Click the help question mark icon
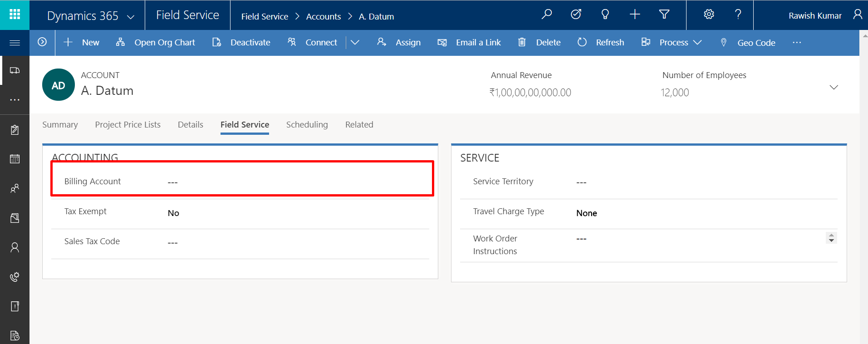Viewport: 868px width, 344px height. pyautogui.click(x=738, y=15)
